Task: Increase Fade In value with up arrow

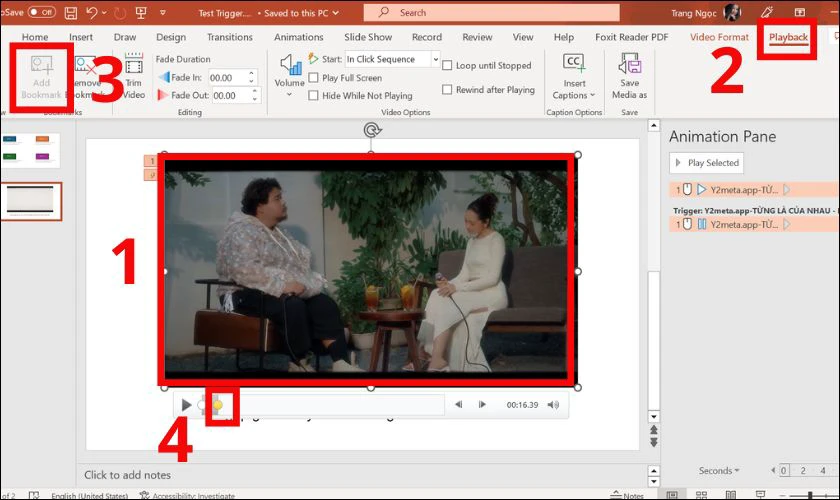Action: point(251,74)
